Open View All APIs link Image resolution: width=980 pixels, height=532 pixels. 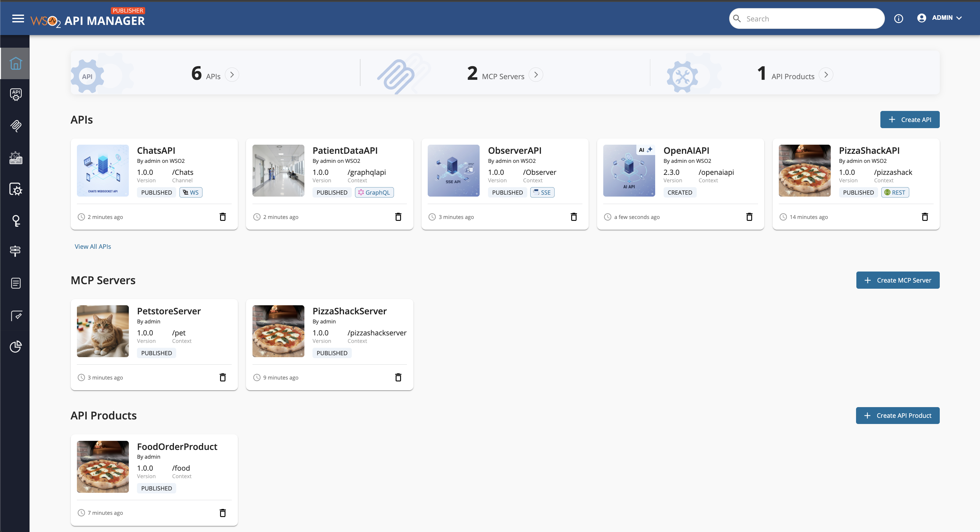[x=92, y=247]
